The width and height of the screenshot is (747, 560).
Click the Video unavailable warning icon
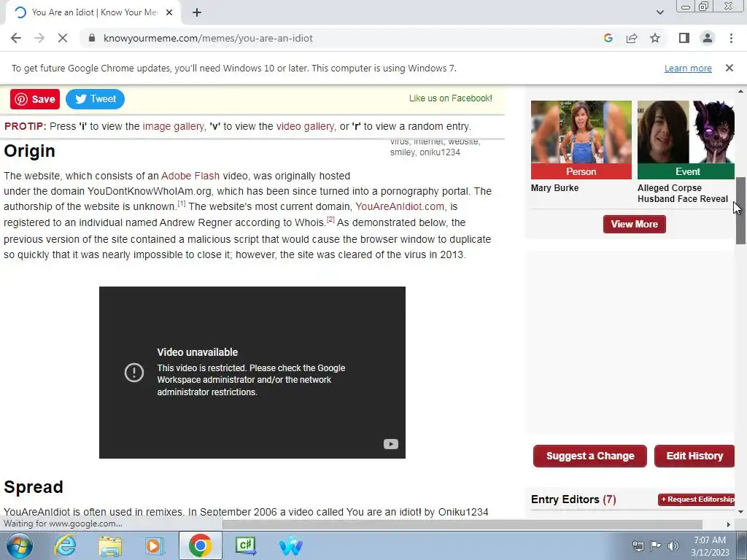click(134, 373)
